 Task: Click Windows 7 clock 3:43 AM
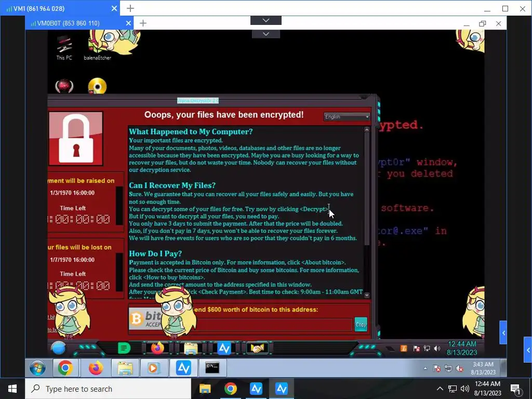[x=483, y=368]
